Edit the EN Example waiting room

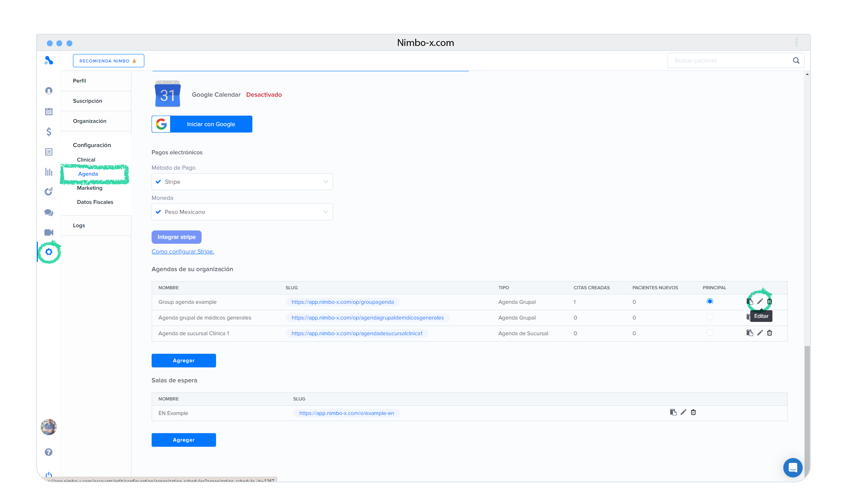(683, 412)
